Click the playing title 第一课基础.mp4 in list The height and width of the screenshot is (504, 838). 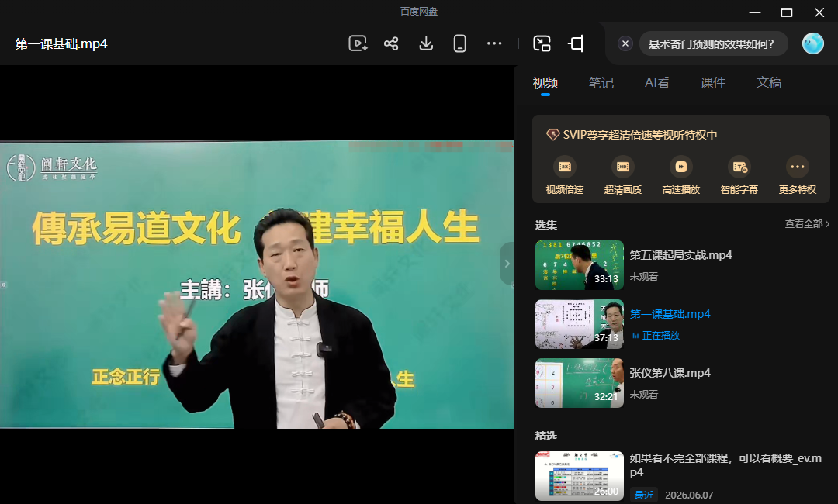click(x=670, y=314)
